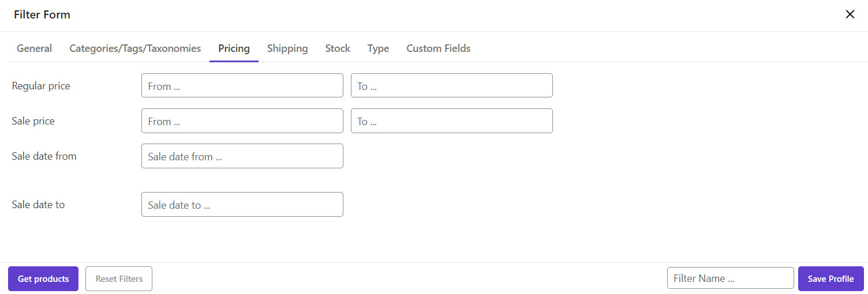This screenshot has width=868, height=294.
Task: Open the Custom Fields tab
Action: pos(438,48)
